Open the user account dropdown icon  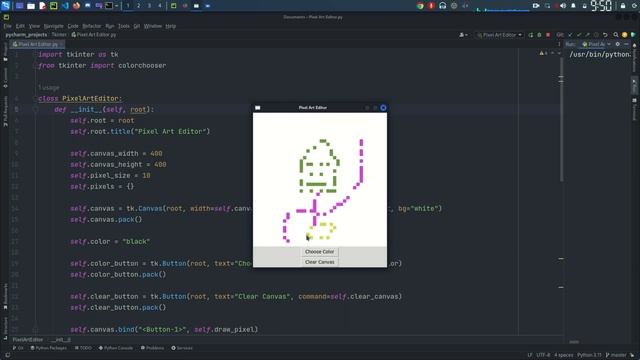pos(463,35)
